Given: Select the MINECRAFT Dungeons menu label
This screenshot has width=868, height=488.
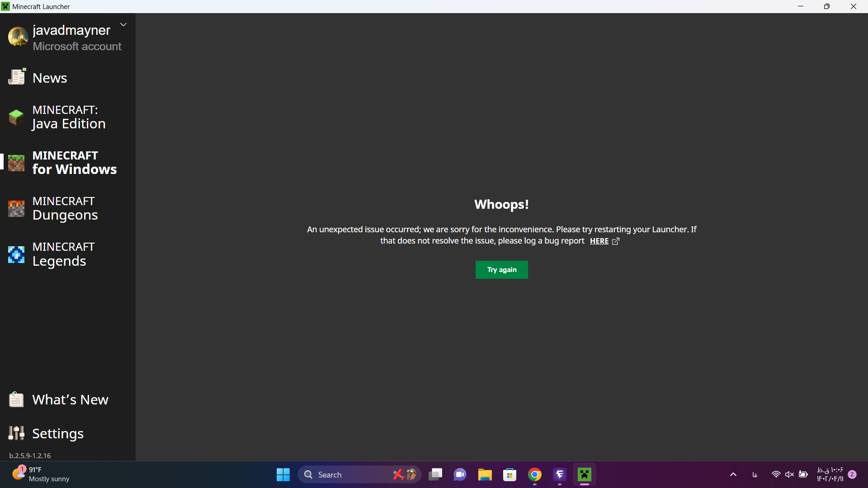Looking at the screenshot, I should click(x=65, y=208).
